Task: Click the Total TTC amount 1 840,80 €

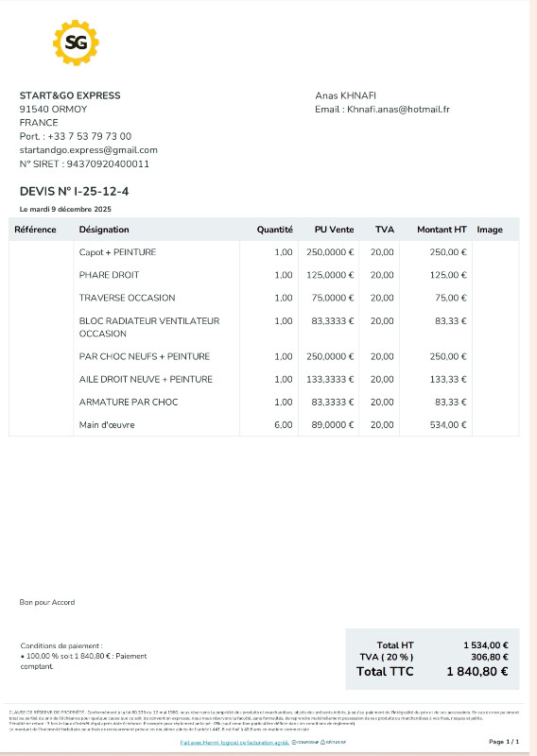Action: click(x=477, y=672)
